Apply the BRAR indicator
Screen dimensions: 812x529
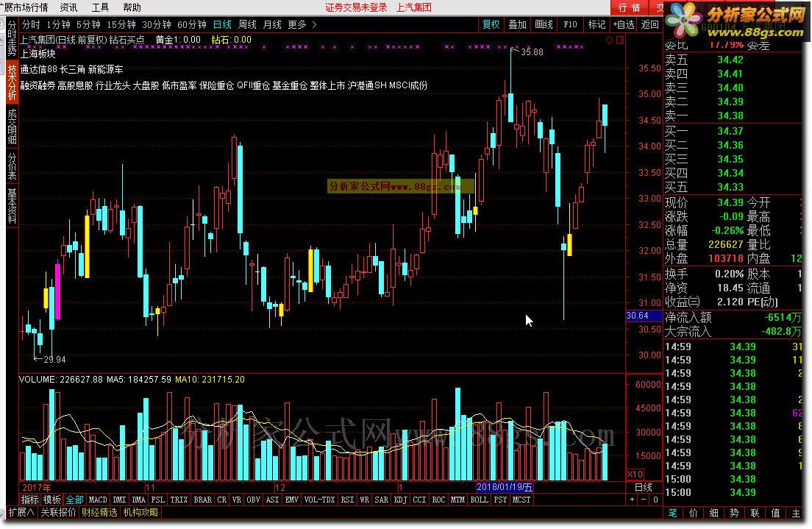click(202, 500)
